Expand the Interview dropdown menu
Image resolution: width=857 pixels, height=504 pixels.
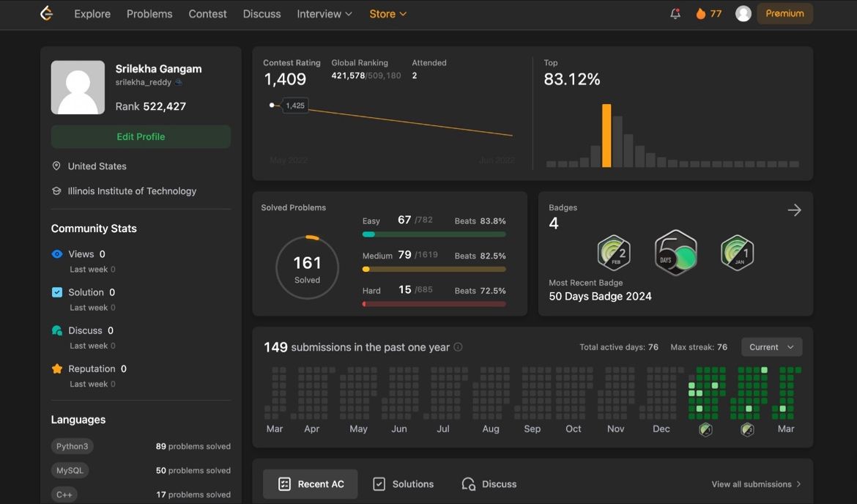click(x=324, y=14)
